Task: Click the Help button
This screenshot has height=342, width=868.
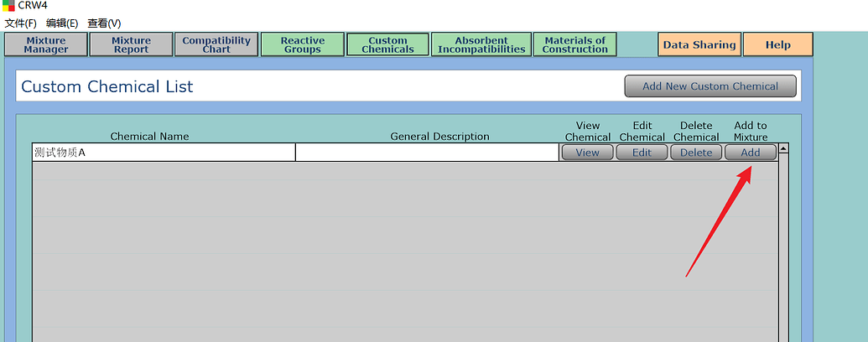Action: click(777, 45)
